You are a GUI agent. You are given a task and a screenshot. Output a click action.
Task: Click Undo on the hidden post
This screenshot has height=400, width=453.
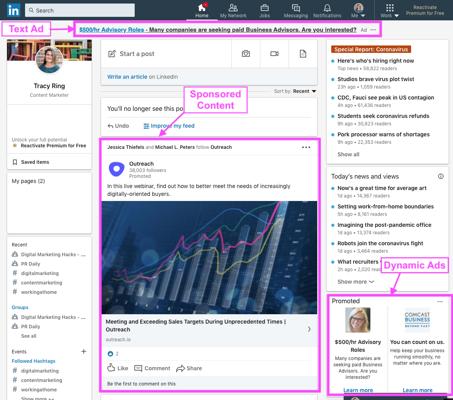point(118,126)
